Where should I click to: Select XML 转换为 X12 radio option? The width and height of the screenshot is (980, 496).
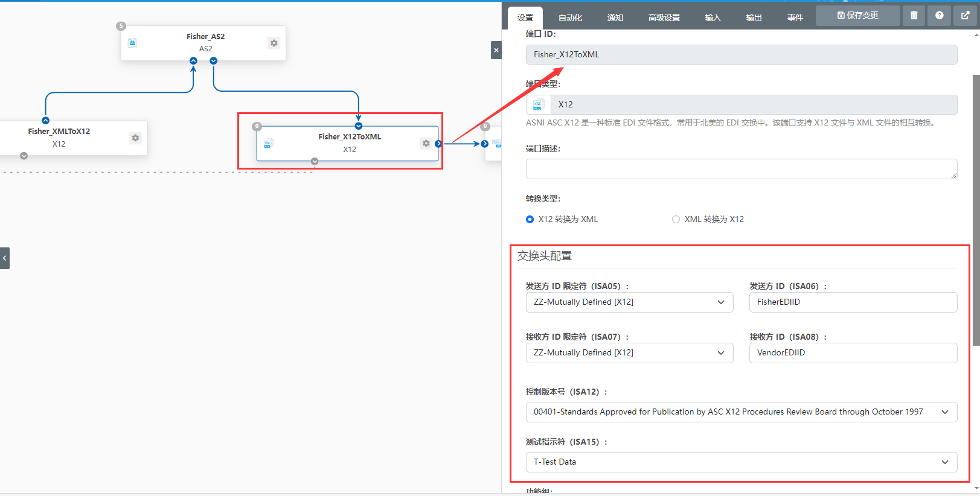pos(676,220)
